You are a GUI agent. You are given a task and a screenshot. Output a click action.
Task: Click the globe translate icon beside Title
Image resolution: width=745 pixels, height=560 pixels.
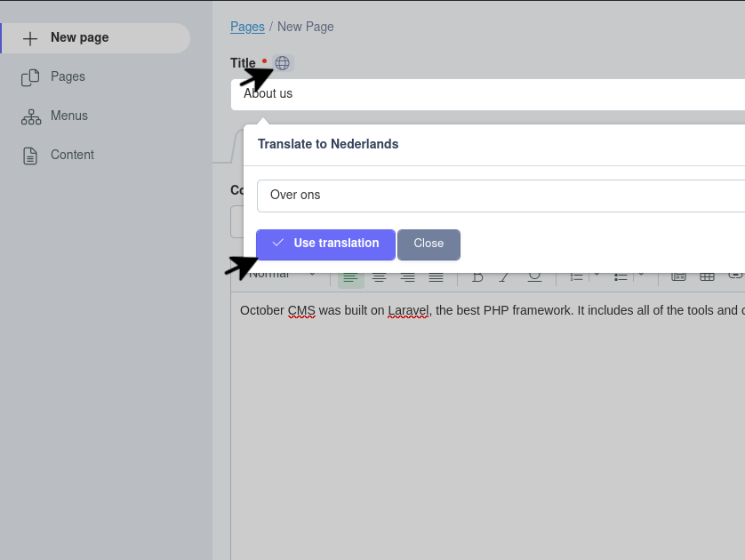283,63
